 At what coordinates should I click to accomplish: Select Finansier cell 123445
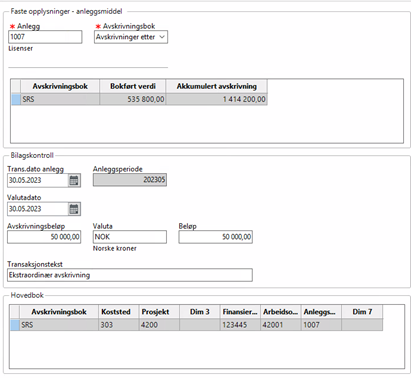tap(240, 325)
